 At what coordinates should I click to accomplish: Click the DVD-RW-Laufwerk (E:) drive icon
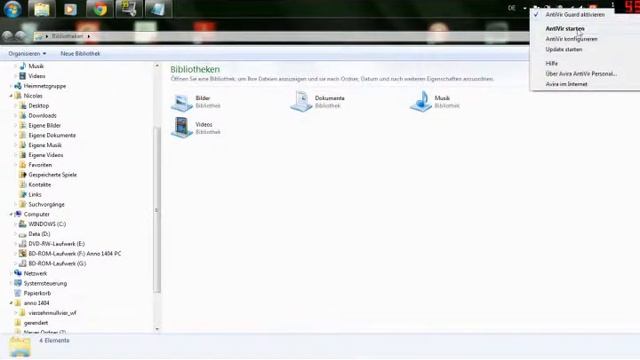23,244
